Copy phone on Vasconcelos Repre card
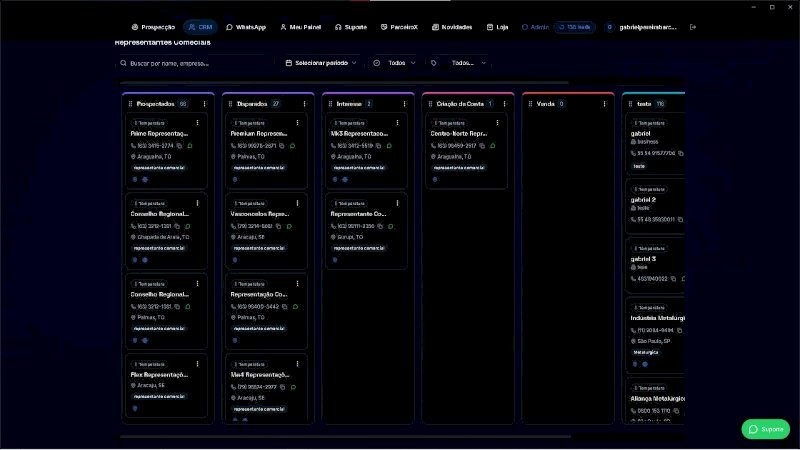Image resolution: width=800 pixels, height=450 pixels. pyautogui.click(x=279, y=227)
